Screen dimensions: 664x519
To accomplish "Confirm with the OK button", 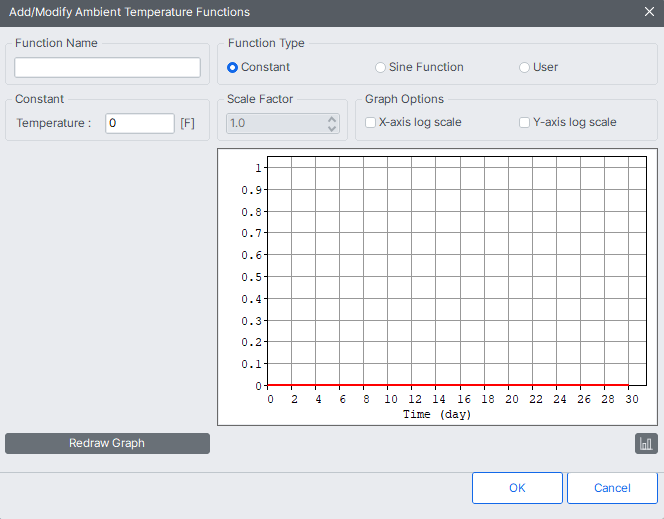I will coord(517,488).
